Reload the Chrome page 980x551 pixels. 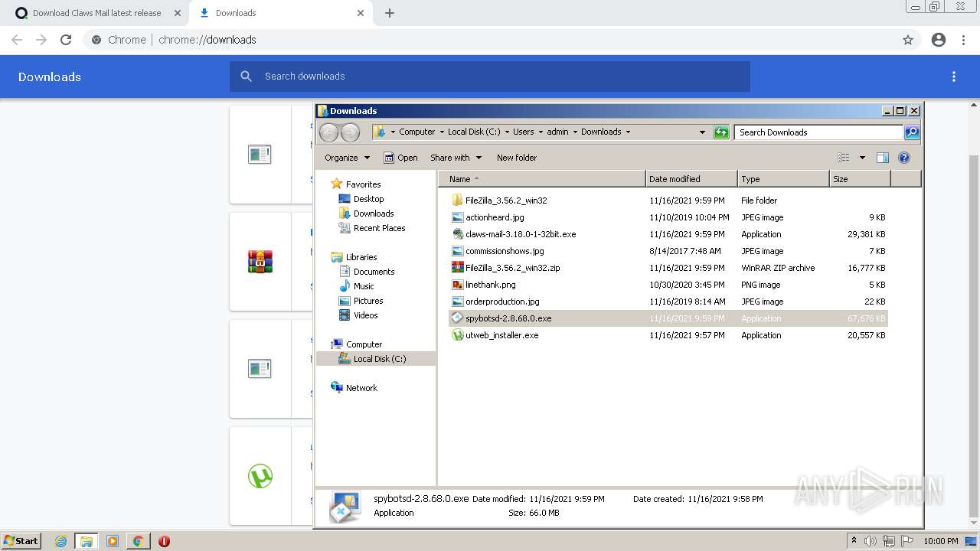(x=66, y=40)
